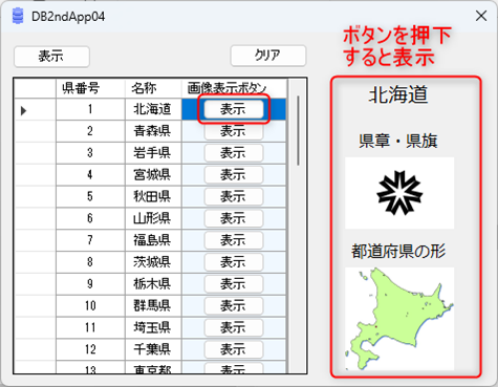Click the 表示 button for 岩手県 row

[233, 153]
